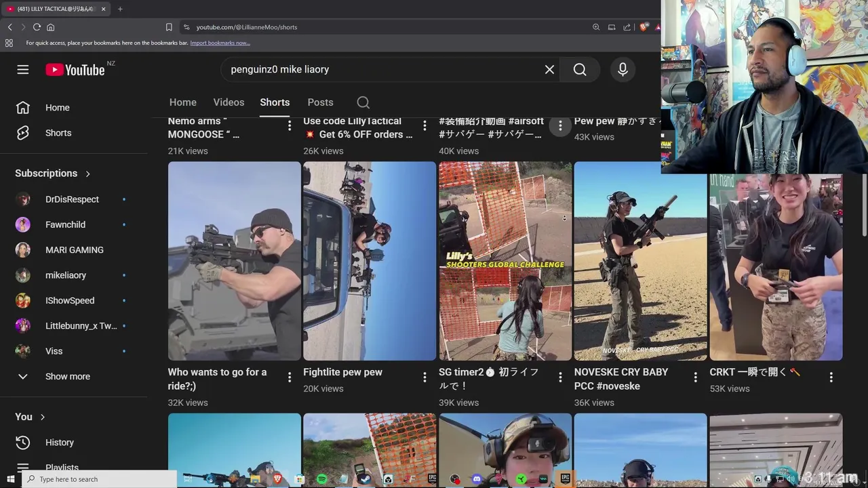The image size is (868, 488).
Task: Open Spotify from the Windows taskbar
Action: (321, 479)
